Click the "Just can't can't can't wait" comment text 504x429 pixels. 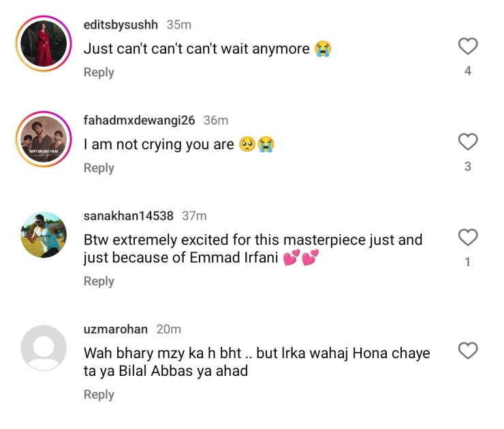click(198, 49)
